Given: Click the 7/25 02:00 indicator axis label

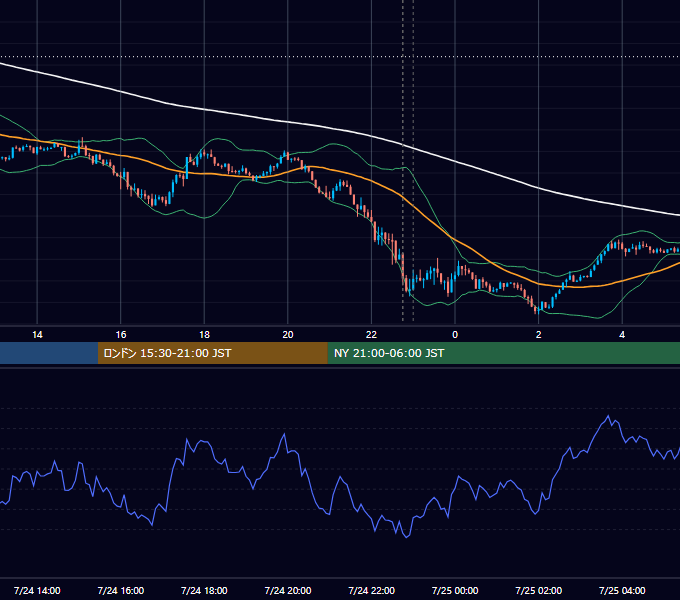Looking at the screenshot, I should click(539, 590).
